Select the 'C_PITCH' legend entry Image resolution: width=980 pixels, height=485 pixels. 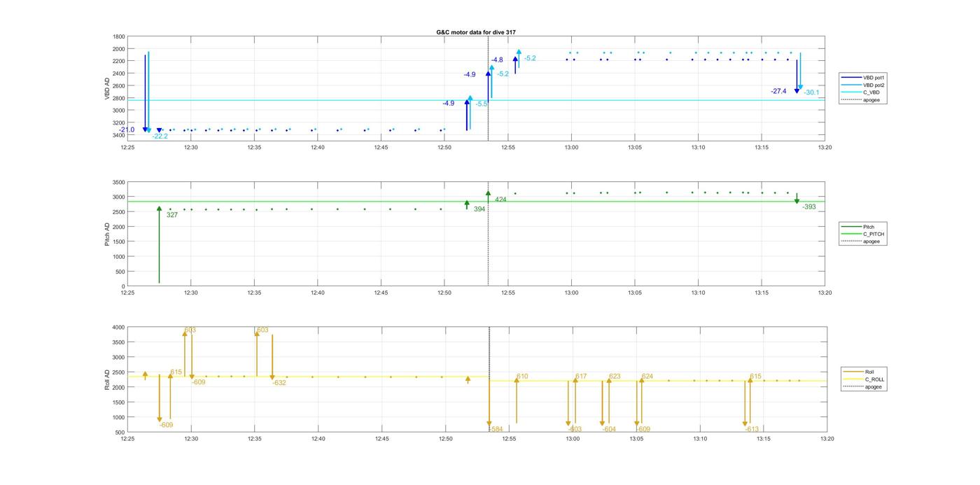tap(863, 234)
